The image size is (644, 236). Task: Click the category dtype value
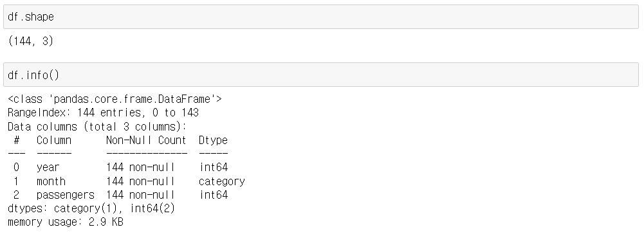[222, 181]
